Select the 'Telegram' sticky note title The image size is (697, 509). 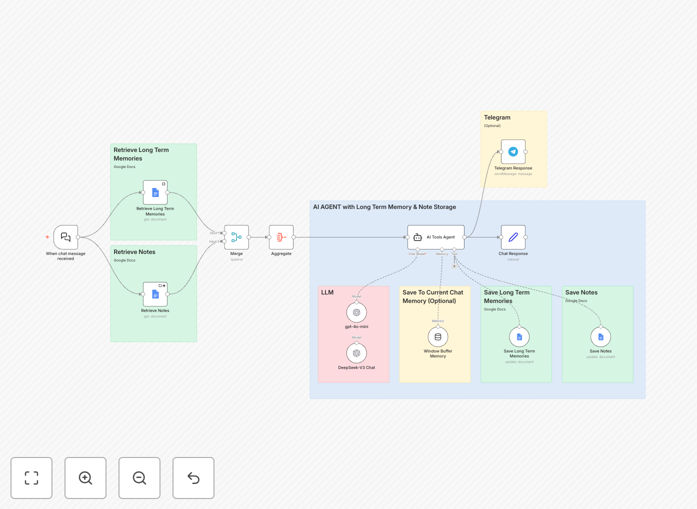pyautogui.click(x=497, y=117)
